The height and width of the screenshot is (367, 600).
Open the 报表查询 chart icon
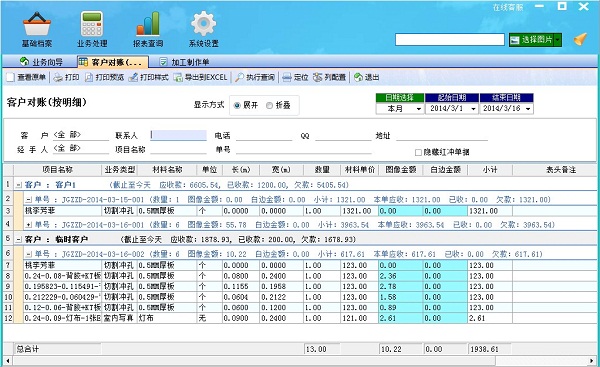coord(148,24)
